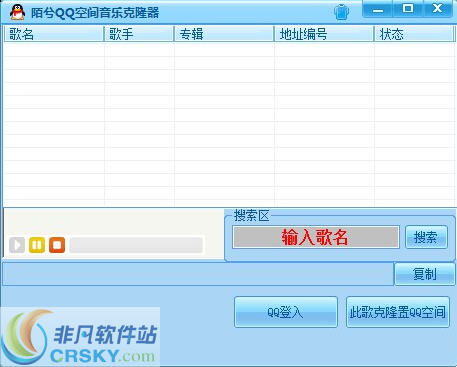Stop playback with the orange stop icon

(57, 245)
